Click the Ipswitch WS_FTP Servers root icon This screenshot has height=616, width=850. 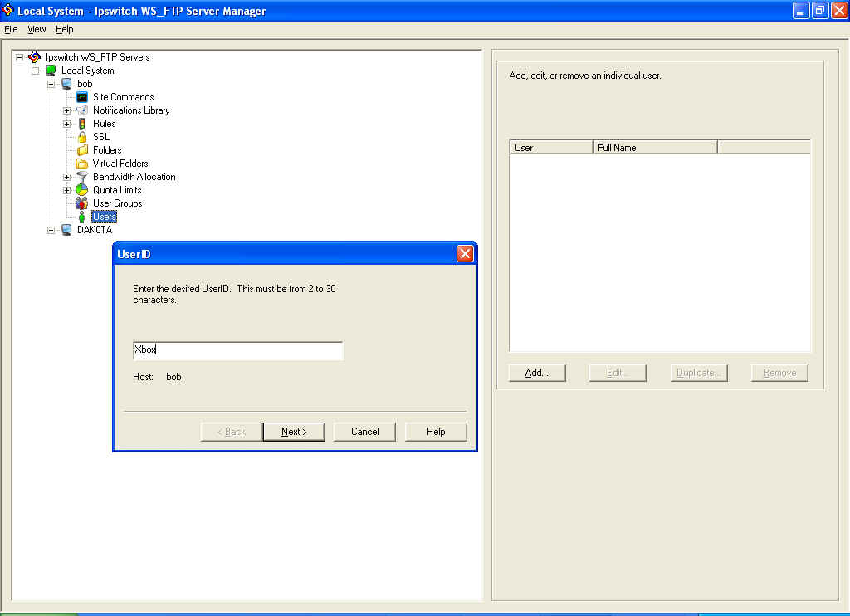click(35, 57)
